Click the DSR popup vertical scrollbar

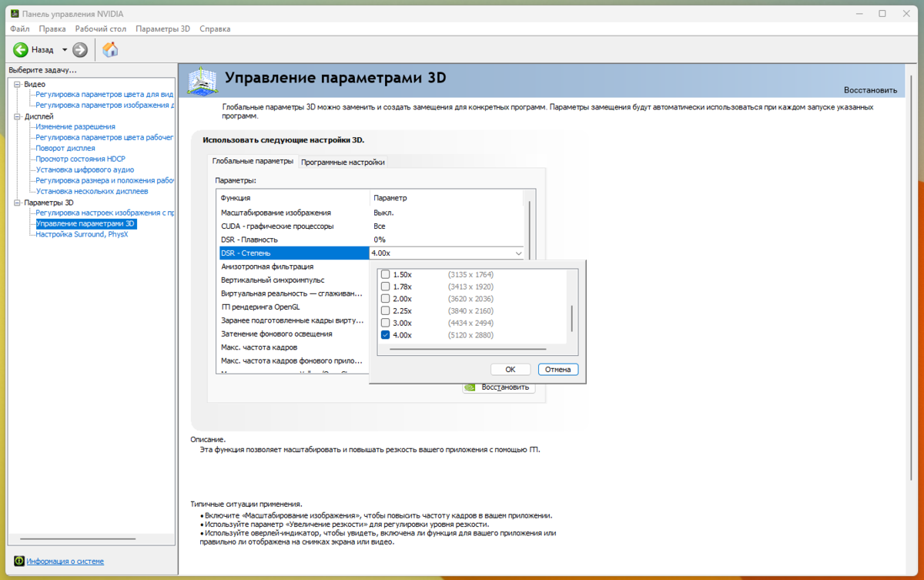click(x=571, y=317)
